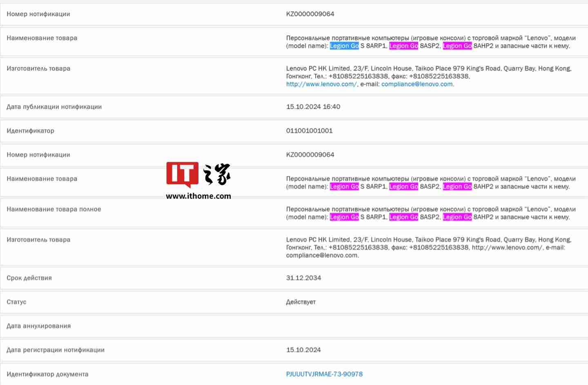This screenshot has height=385, width=588.
Task: Open document link PJUUUTVJRMAE-73-90978
Action: pos(324,374)
